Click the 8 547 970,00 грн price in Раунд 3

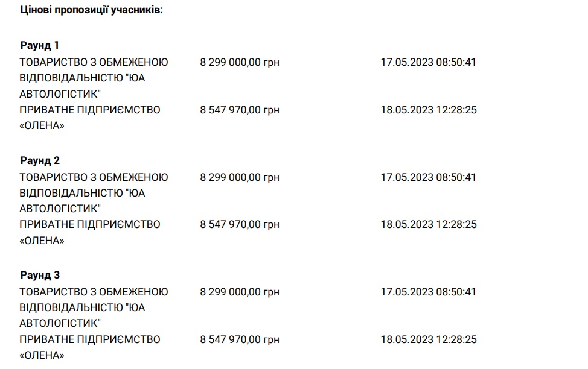pos(240,339)
